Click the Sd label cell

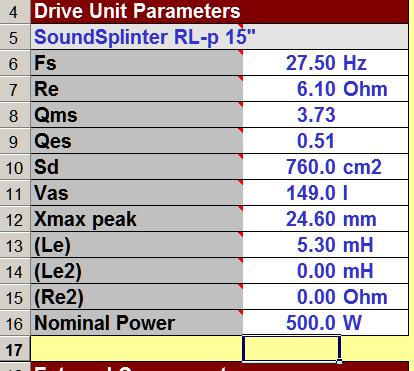[137, 167]
